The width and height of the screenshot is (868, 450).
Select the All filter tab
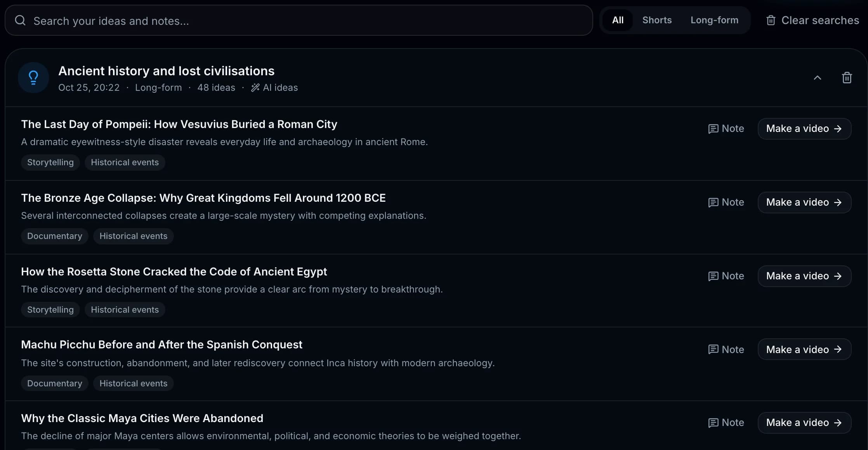[618, 20]
